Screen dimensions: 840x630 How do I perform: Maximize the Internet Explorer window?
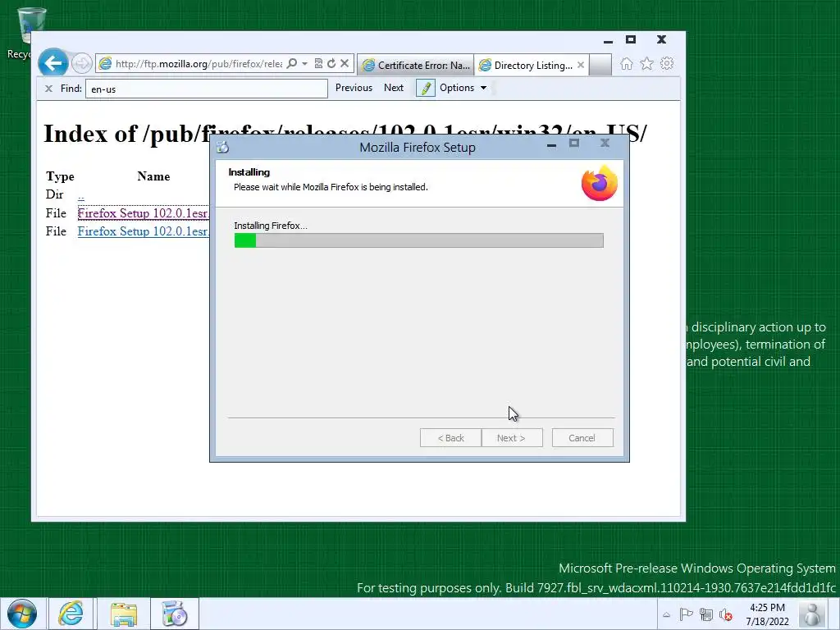[x=631, y=39]
